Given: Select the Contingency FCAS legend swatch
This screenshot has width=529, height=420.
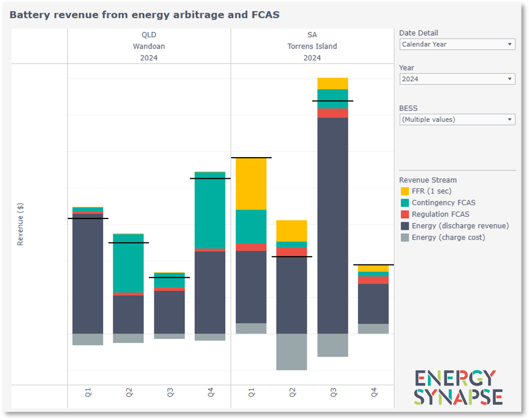Looking at the screenshot, I should pos(405,203).
